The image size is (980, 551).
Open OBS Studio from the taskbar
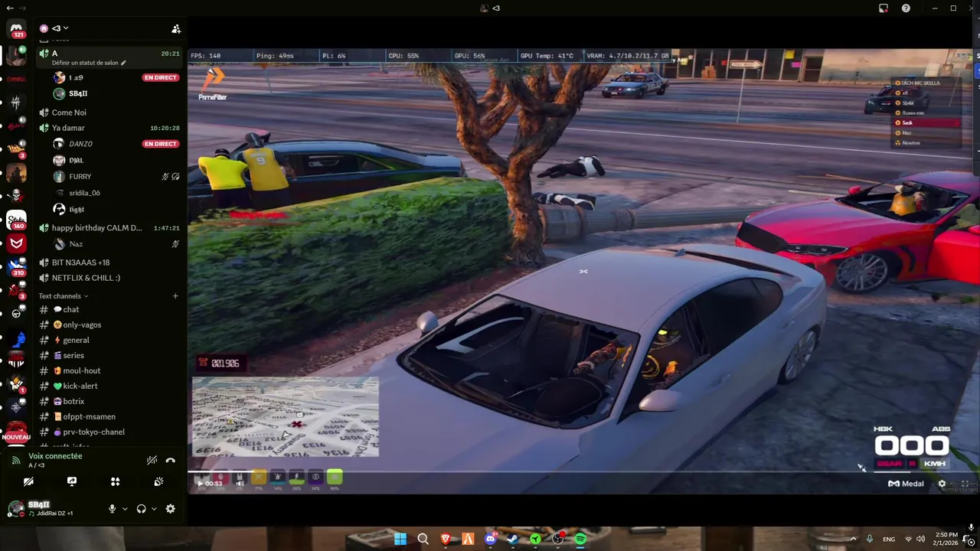point(558,540)
